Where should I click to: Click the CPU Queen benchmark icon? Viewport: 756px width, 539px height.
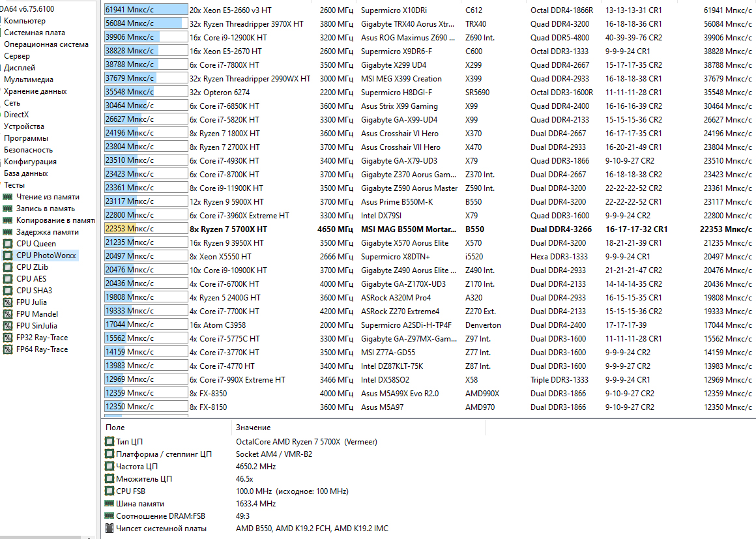pyautogui.click(x=8, y=244)
